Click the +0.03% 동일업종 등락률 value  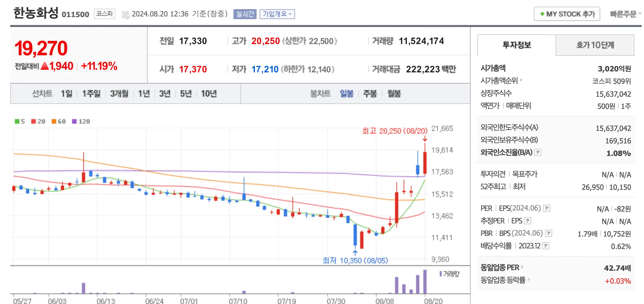coord(618,281)
